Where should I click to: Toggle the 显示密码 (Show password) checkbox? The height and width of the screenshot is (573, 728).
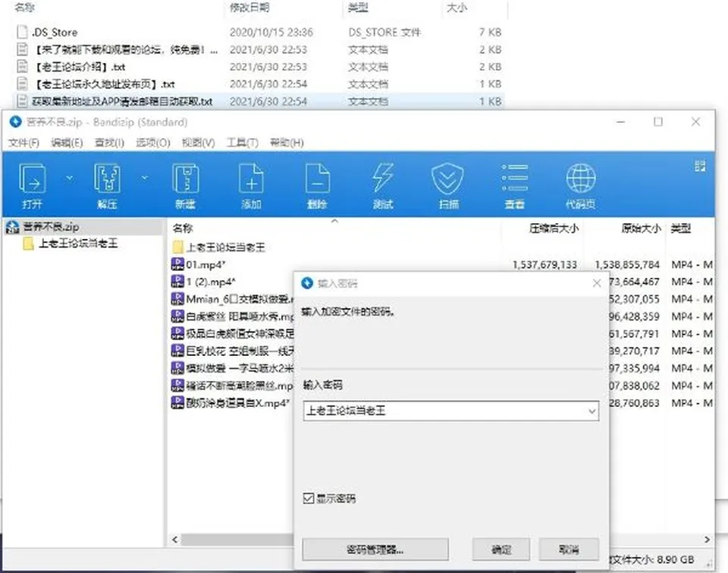[309, 499]
